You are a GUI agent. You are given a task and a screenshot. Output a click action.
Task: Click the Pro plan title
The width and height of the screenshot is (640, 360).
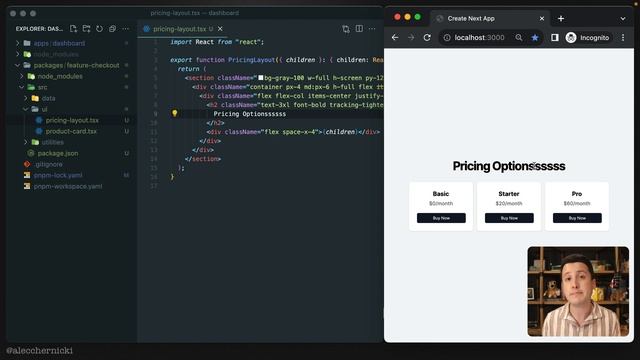click(577, 194)
